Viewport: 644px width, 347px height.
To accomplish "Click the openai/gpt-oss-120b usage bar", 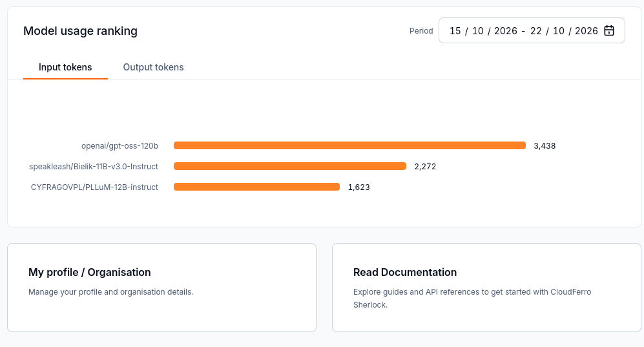I will 349,145.
